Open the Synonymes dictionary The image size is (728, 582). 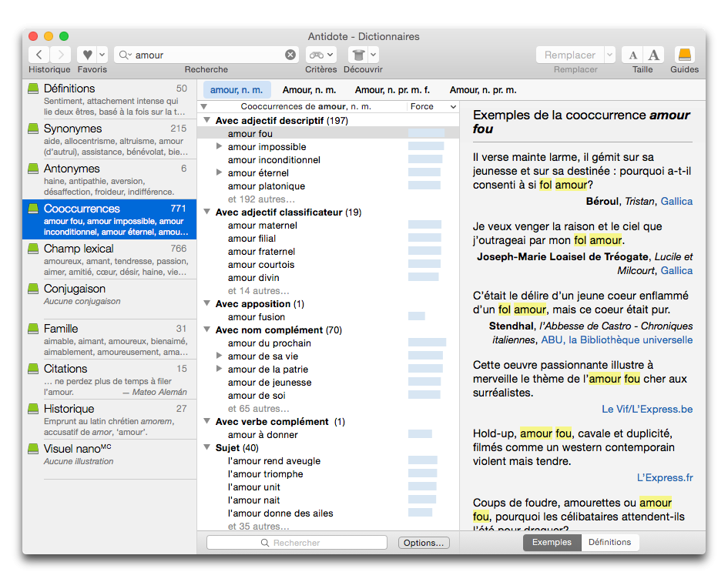pyautogui.click(x=109, y=139)
